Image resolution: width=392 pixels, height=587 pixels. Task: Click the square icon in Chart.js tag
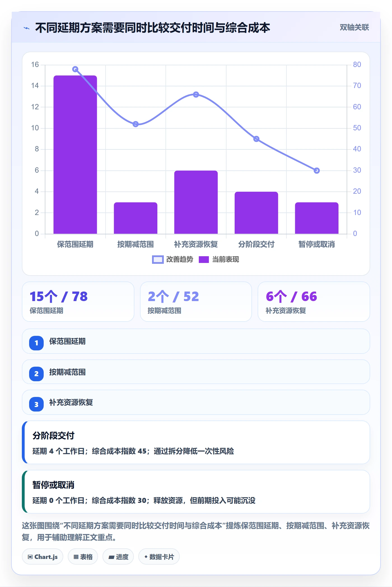pos(30,557)
